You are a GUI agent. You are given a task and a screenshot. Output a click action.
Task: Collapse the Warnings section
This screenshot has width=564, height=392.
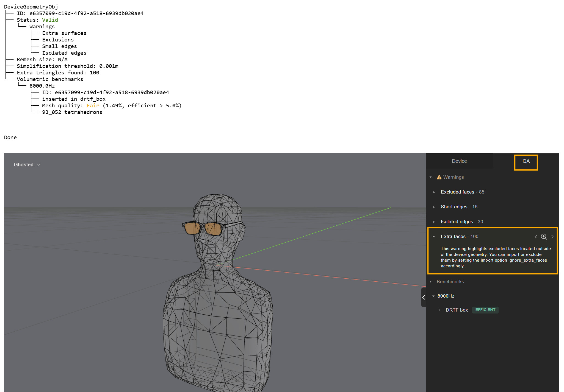click(431, 177)
